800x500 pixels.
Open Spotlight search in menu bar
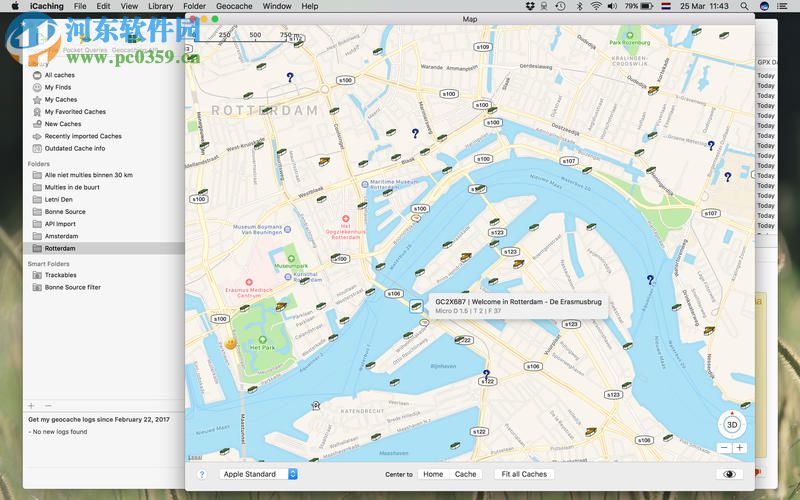[x=744, y=6]
